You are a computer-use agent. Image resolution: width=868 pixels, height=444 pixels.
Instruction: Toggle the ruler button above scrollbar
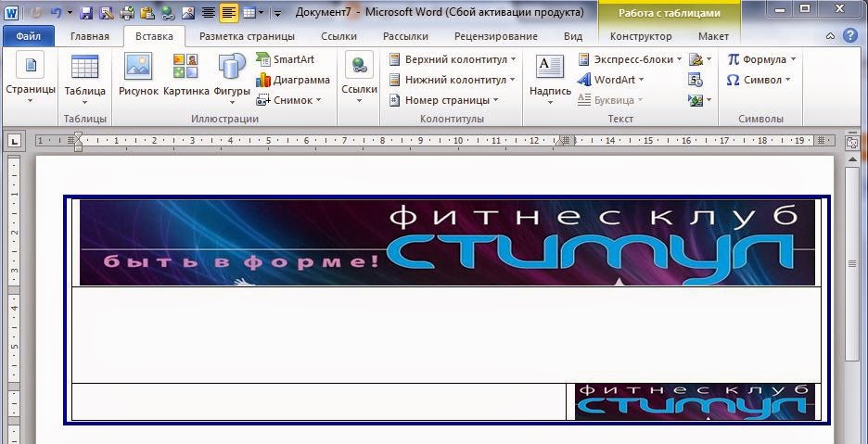pyautogui.click(x=852, y=142)
